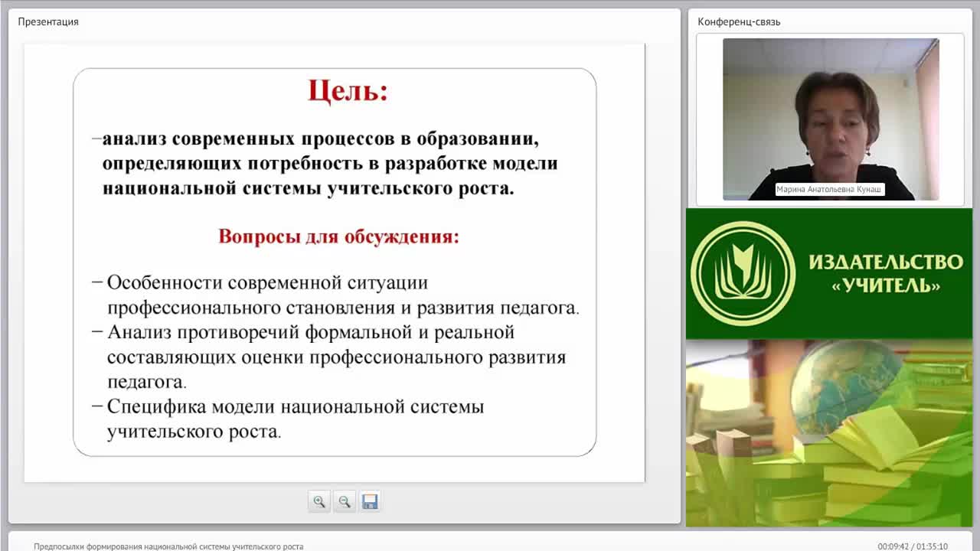The height and width of the screenshot is (551, 980).
Task: Click the playback time counter 00:09:42 / 01:35:10
Action: [x=913, y=546]
